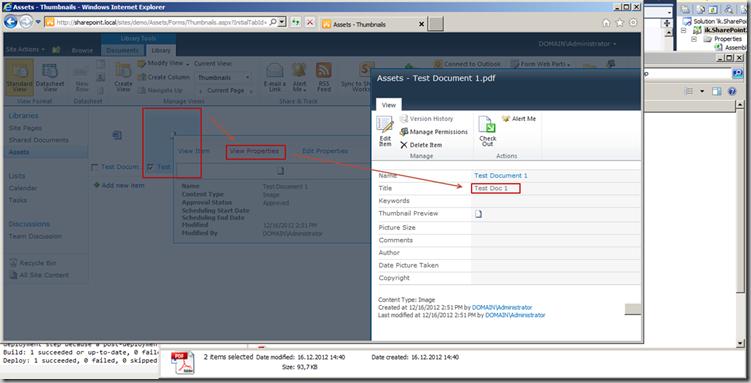Click Delete Item in Manage group

pos(421,145)
